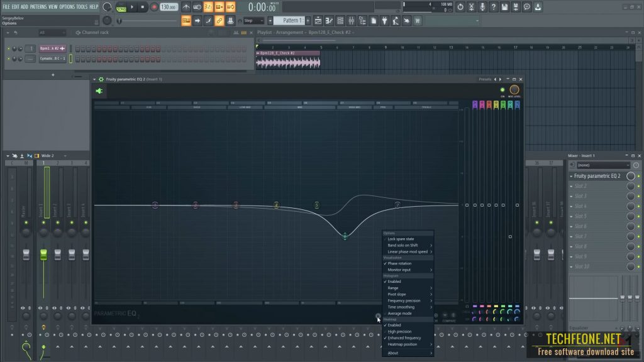Click the Cymatic channel button in Channel rack
Viewport: 644px width, 362px height.
[53, 58]
